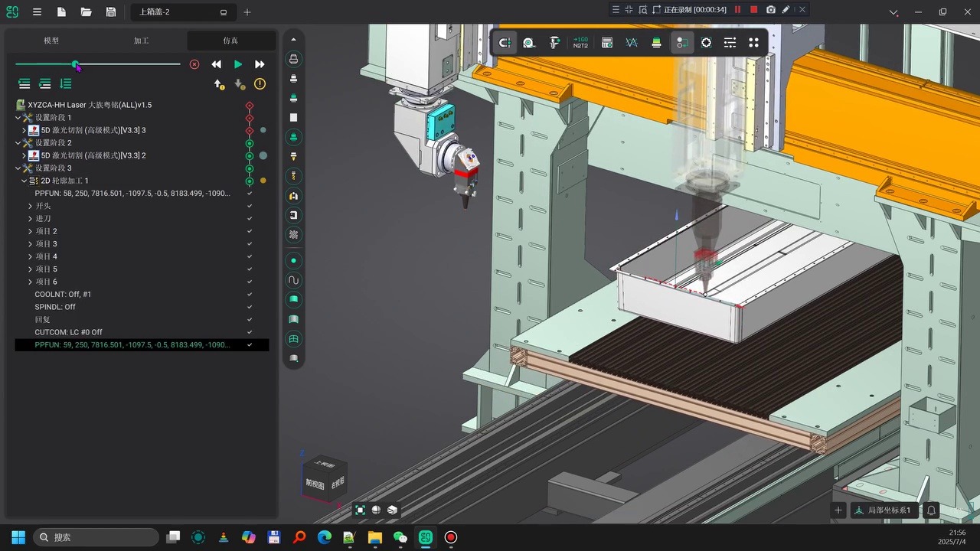The image size is (980, 551).
Task: Click the 搜索 taskbar search box
Action: click(x=96, y=537)
